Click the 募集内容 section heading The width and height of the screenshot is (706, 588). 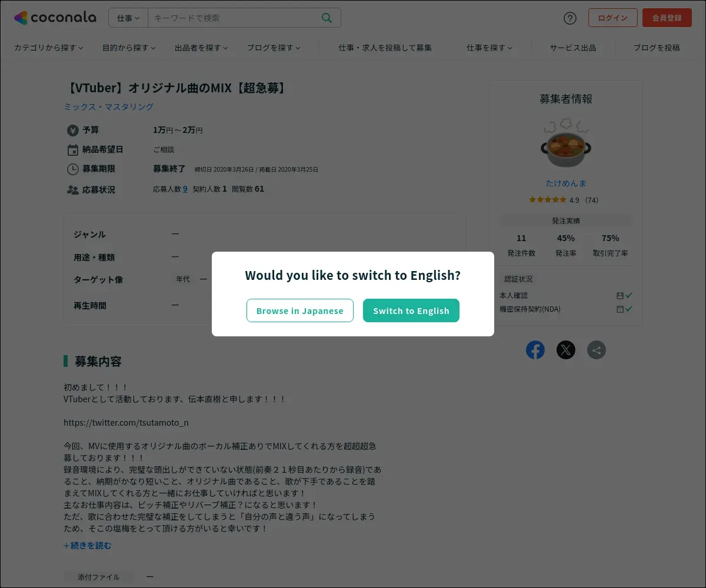(x=98, y=361)
